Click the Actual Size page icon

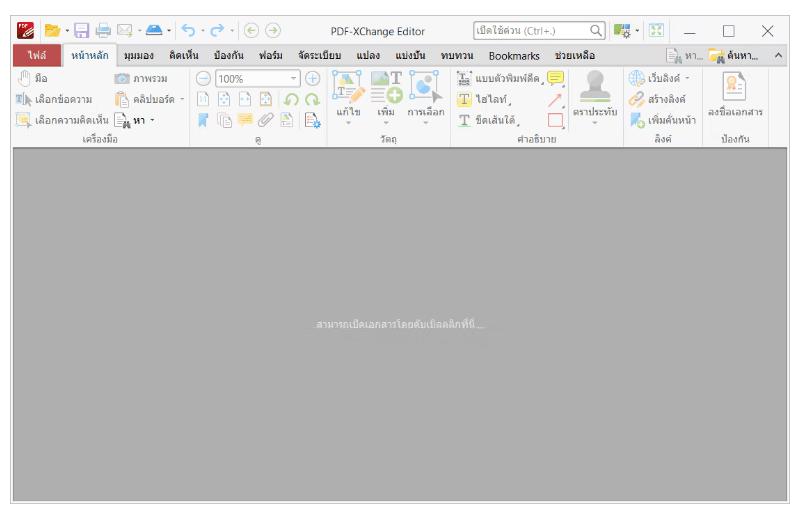(x=204, y=99)
